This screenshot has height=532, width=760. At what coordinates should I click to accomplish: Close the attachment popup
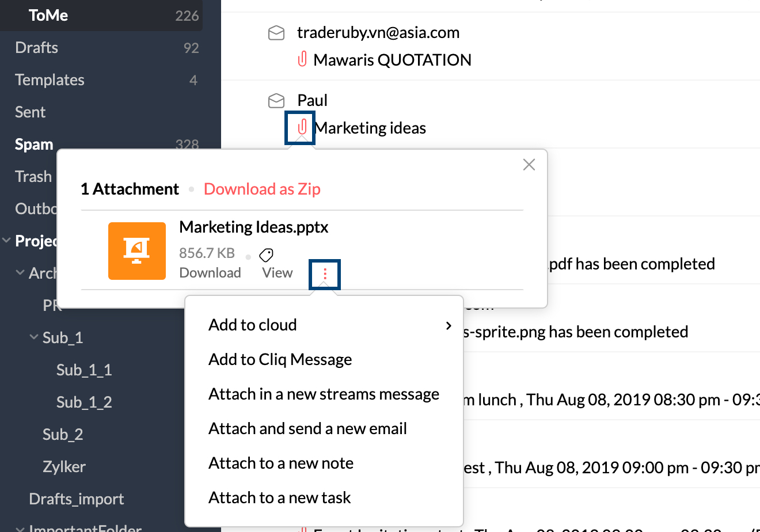pos(529,165)
